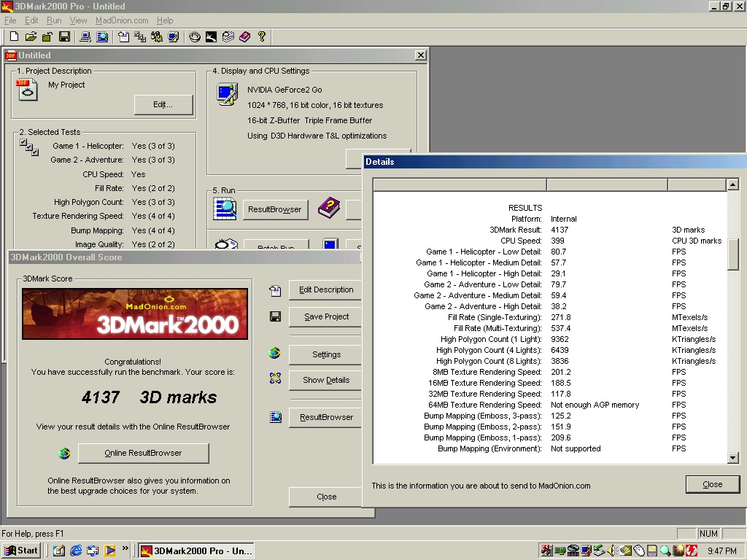Click the Details list scroll up arrow
This screenshot has height=560, width=747.
(733, 185)
